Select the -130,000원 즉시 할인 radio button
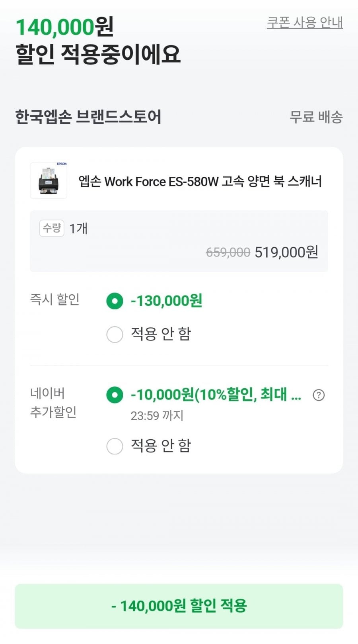Viewport: 358px width, 644px height. coord(115,301)
